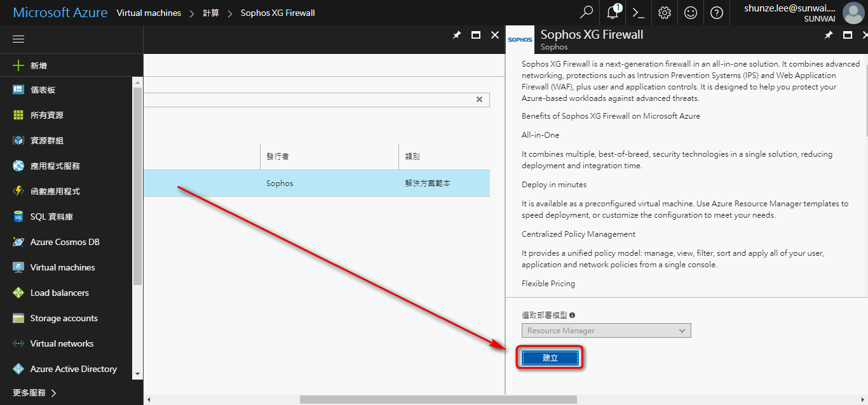Click the 所有資源 grid icon
Image resolution: width=868 pixels, height=405 pixels.
[18, 115]
